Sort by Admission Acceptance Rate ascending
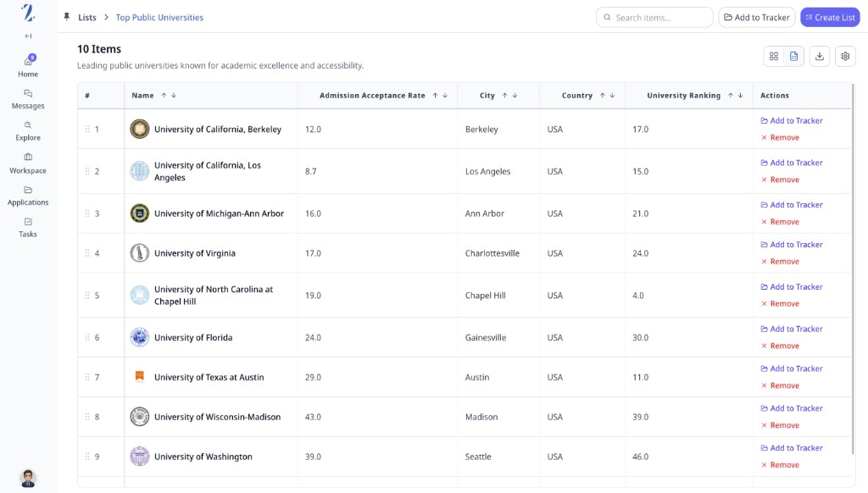Image resolution: width=868 pixels, height=493 pixels. (434, 95)
